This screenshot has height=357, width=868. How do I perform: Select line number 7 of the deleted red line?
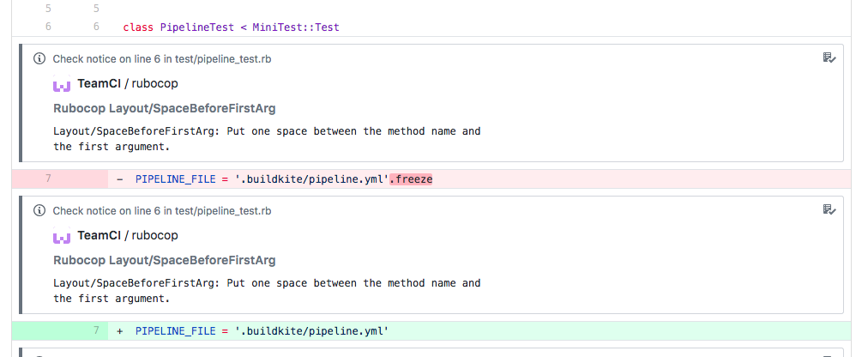[48, 178]
